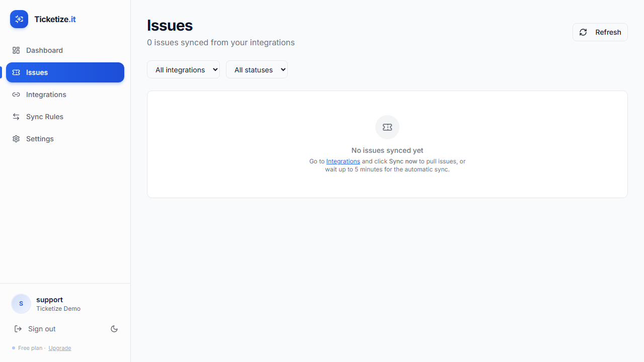Click the Dashboard grid icon

point(16,50)
